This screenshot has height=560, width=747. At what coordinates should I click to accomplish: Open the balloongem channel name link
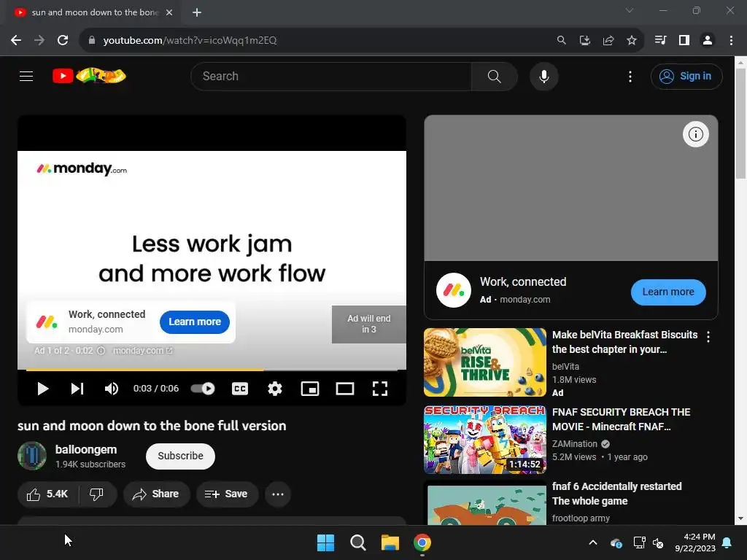coord(86,449)
